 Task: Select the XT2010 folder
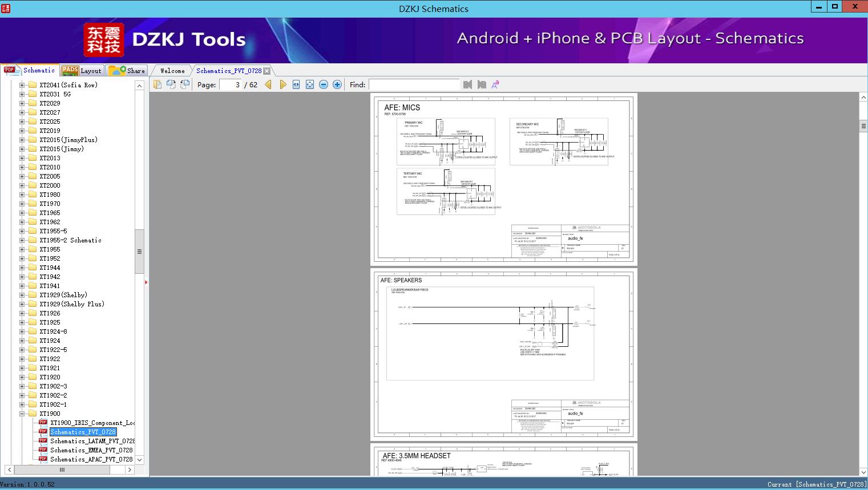(50, 167)
